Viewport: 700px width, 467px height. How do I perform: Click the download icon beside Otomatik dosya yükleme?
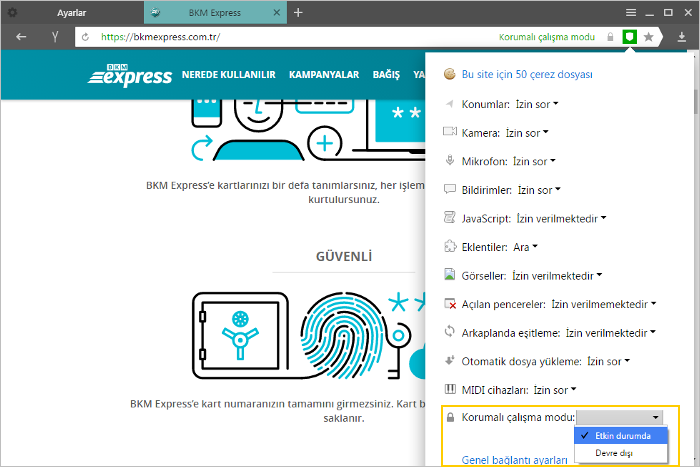tap(450, 360)
